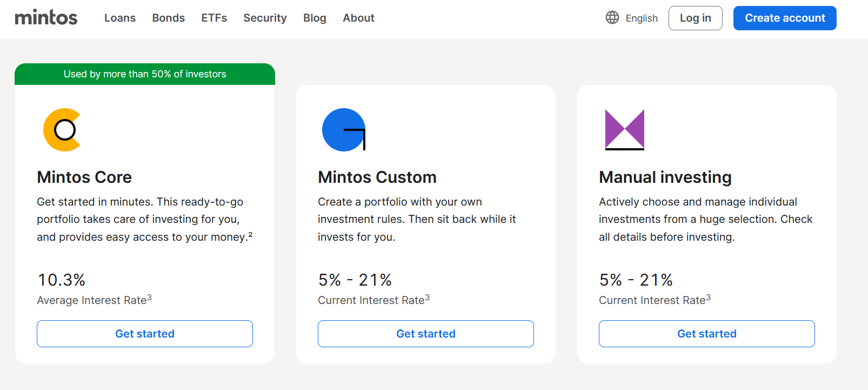The image size is (868, 390).
Task: Click the 10.3% interest rate value
Action: click(x=62, y=280)
